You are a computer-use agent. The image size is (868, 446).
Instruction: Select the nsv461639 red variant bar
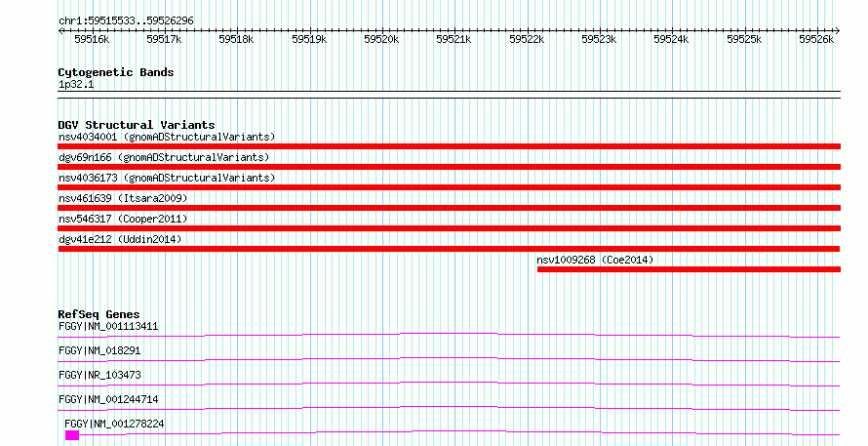coord(449,208)
